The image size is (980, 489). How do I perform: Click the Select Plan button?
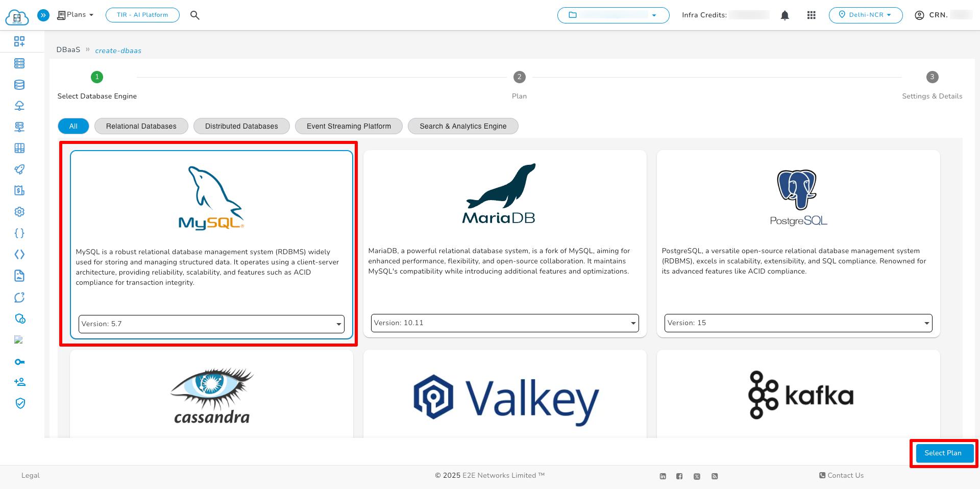943,453
